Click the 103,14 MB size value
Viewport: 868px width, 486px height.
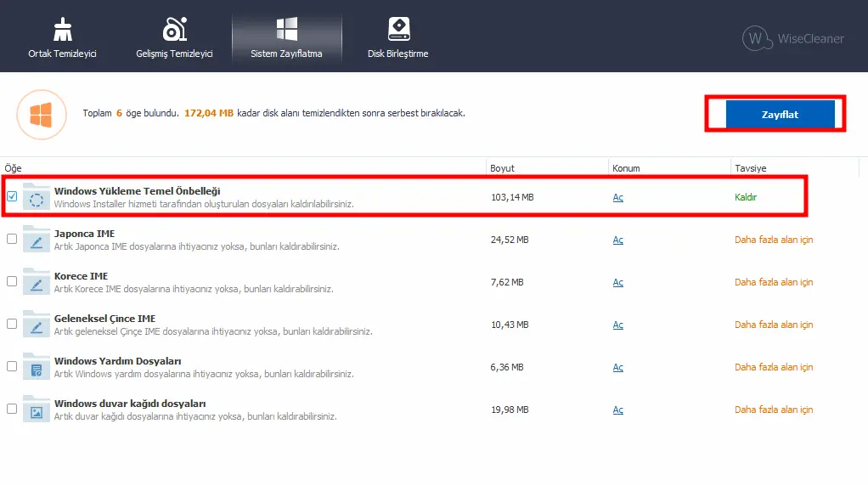(512, 197)
